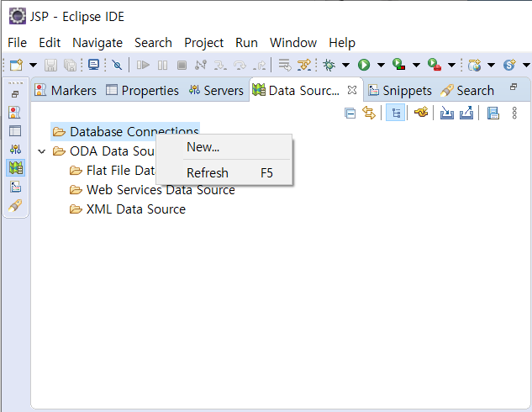Open Markers view from left sidebar

[x=15, y=112]
